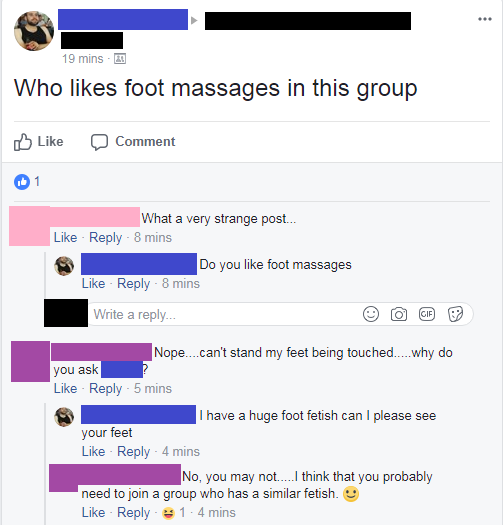This screenshot has height=525, width=503.
Task: Click the small avatar beside 'Do you like foot massages'
Action: point(64,266)
